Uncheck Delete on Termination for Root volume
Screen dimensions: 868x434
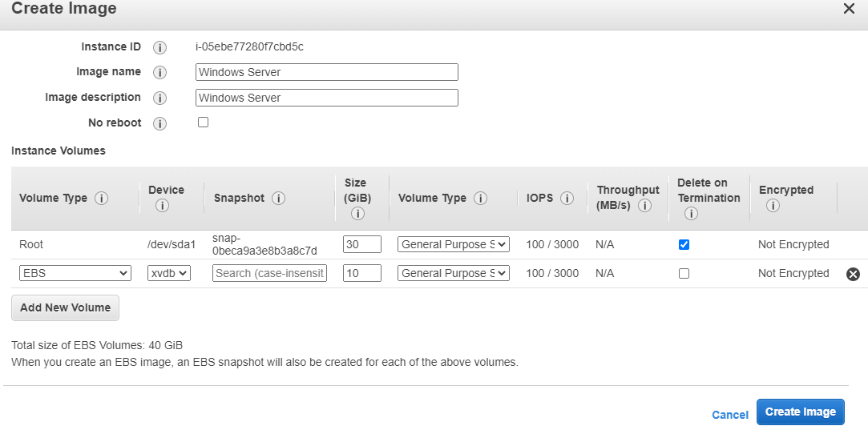684,244
